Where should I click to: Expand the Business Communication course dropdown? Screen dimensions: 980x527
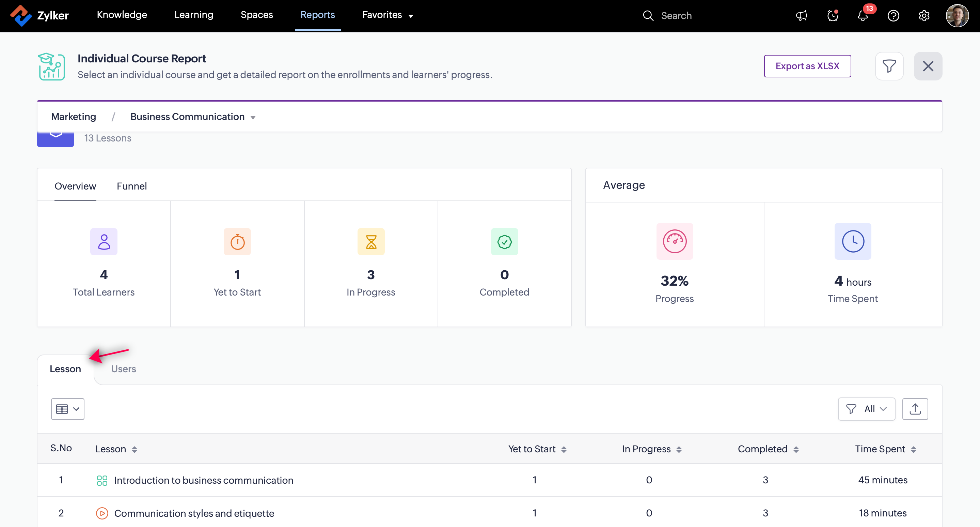(193, 117)
